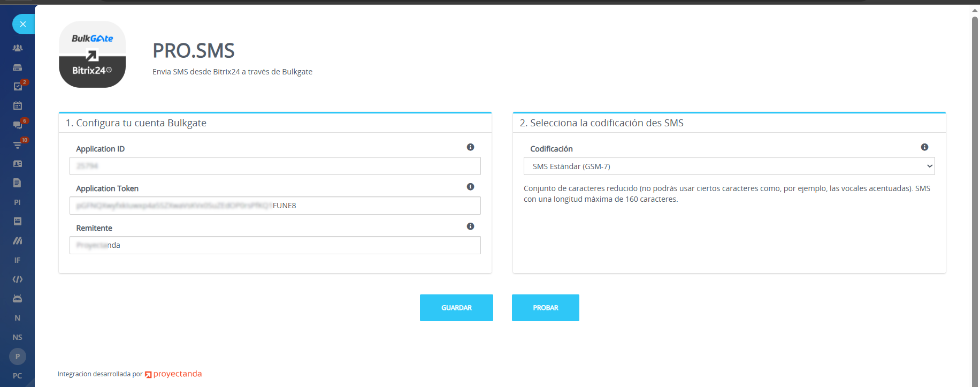Click info icon next to Application Token
This screenshot has width=980, height=387.
(470, 187)
